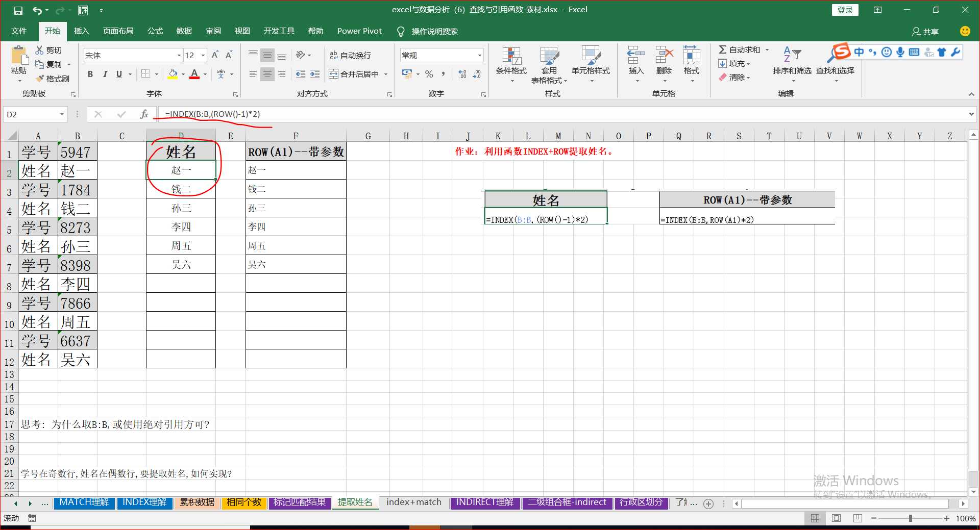980x530 pixels.
Task: Open Format as Table icon
Action: (x=549, y=56)
